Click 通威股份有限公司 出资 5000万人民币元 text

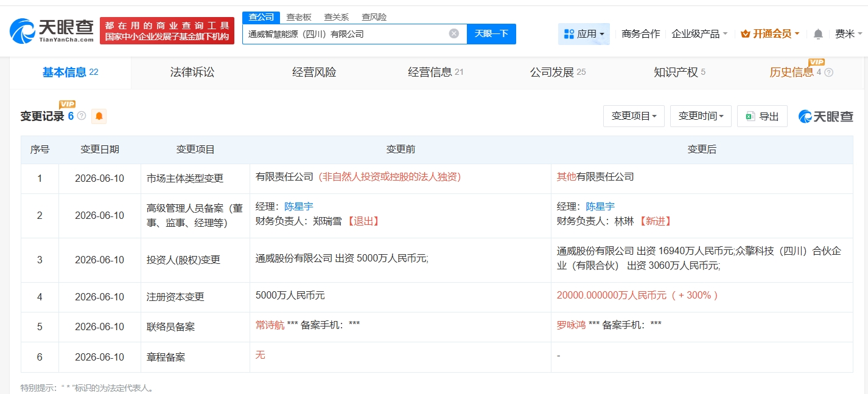click(x=342, y=258)
